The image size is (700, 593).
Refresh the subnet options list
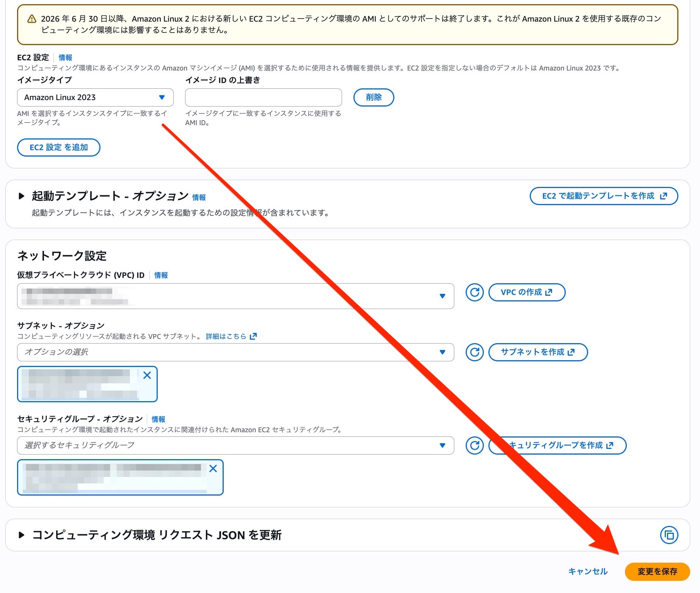[474, 352]
